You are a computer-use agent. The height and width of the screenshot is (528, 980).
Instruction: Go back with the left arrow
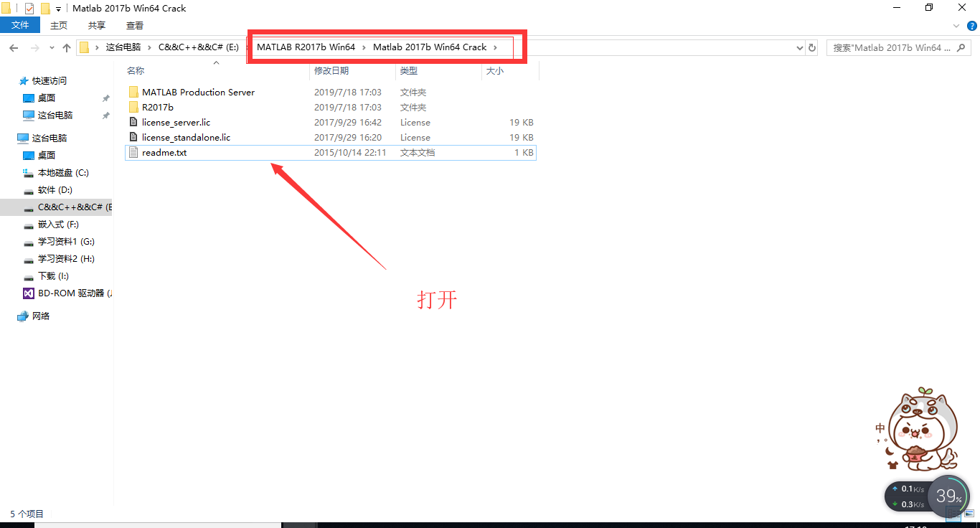(x=14, y=48)
